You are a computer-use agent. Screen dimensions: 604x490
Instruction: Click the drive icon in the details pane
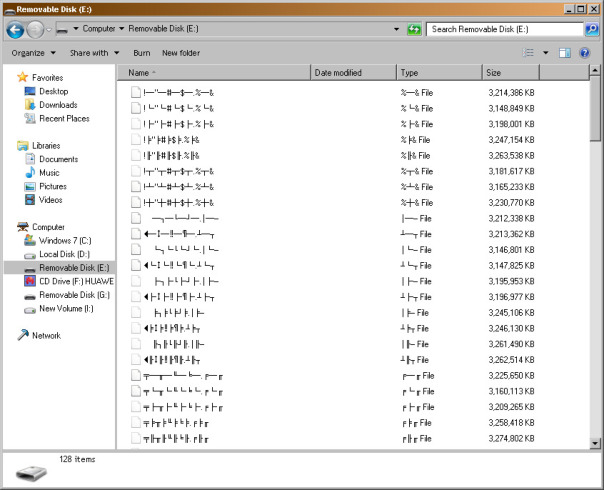(x=31, y=473)
